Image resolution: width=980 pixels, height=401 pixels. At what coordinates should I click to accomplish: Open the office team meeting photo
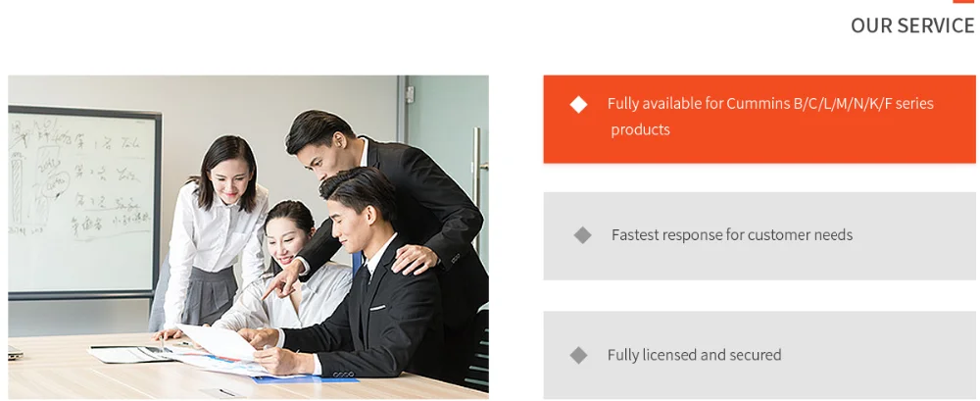click(x=248, y=237)
